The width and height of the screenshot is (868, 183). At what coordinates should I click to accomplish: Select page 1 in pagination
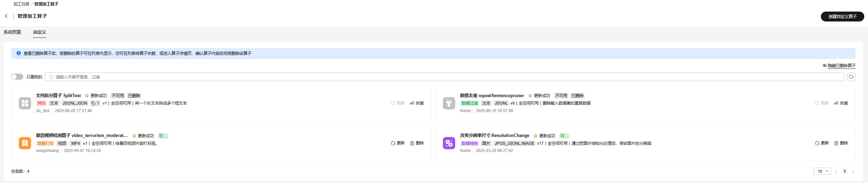coord(844,171)
